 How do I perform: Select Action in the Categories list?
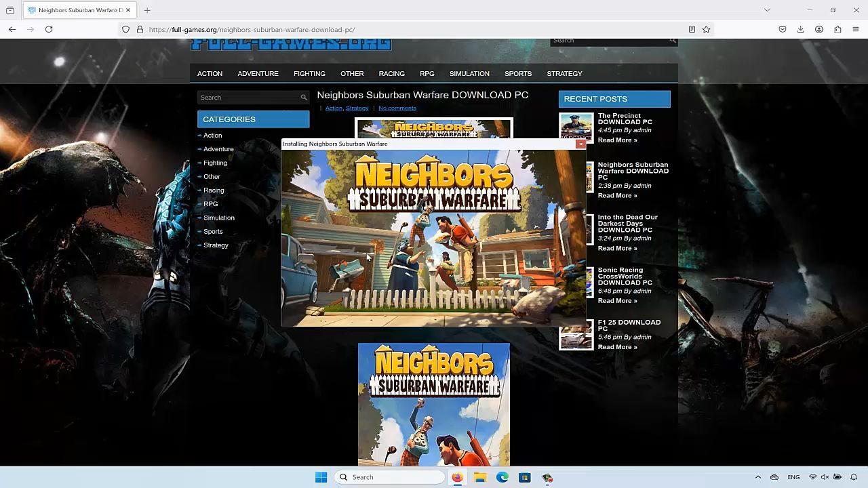tap(212, 135)
